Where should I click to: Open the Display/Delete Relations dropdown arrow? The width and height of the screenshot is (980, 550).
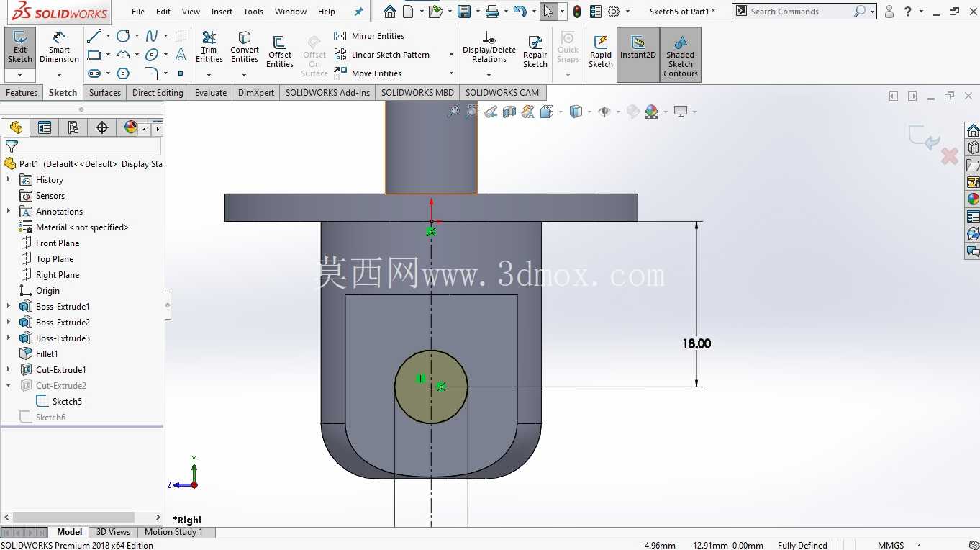tap(489, 75)
